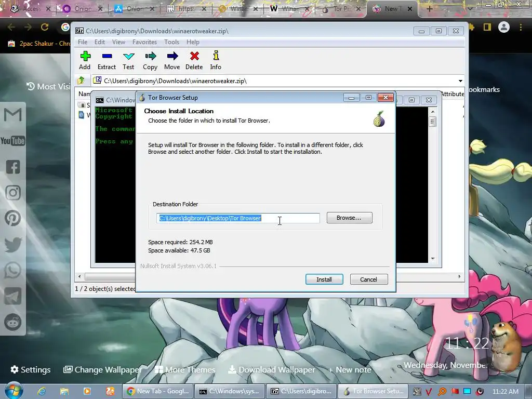The width and height of the screenshot is (532, 399).
Task: Switch to 7-Zip taskbar item
Action: [x=302, y=391]
